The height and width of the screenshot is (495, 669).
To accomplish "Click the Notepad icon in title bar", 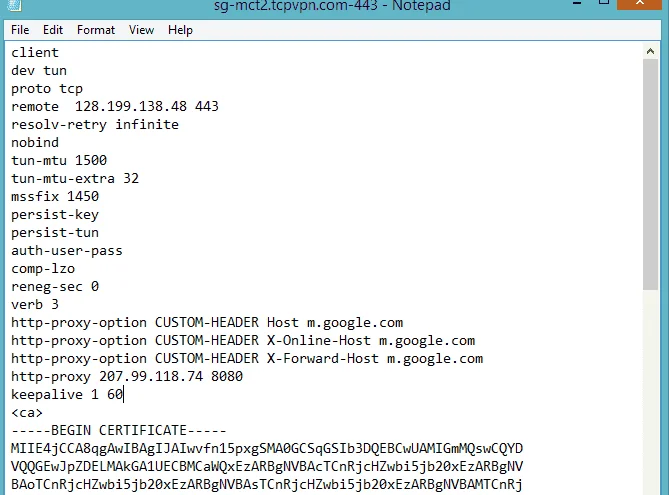I will [x=15, y=5].
